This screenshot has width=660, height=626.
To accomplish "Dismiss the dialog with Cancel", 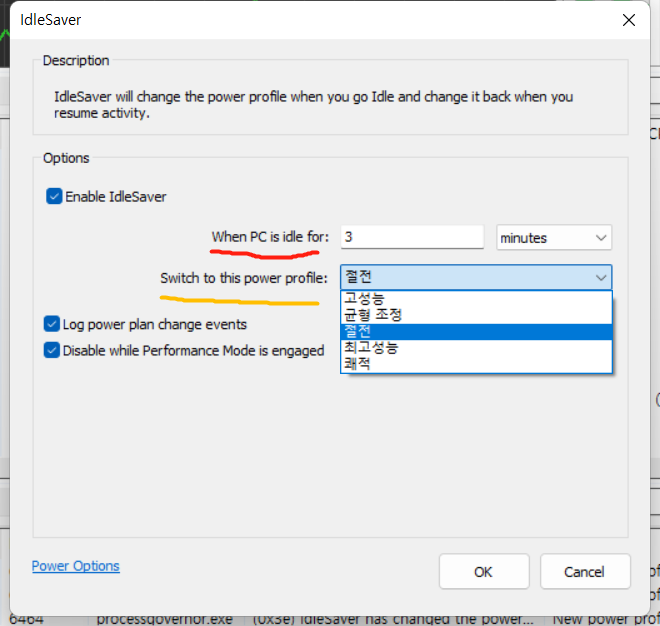I will 585,571.
